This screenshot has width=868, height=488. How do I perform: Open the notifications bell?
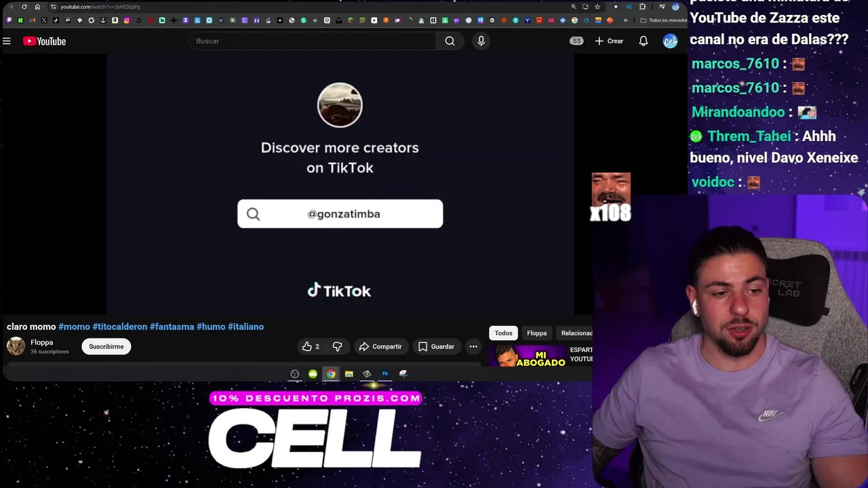[643, 41]
